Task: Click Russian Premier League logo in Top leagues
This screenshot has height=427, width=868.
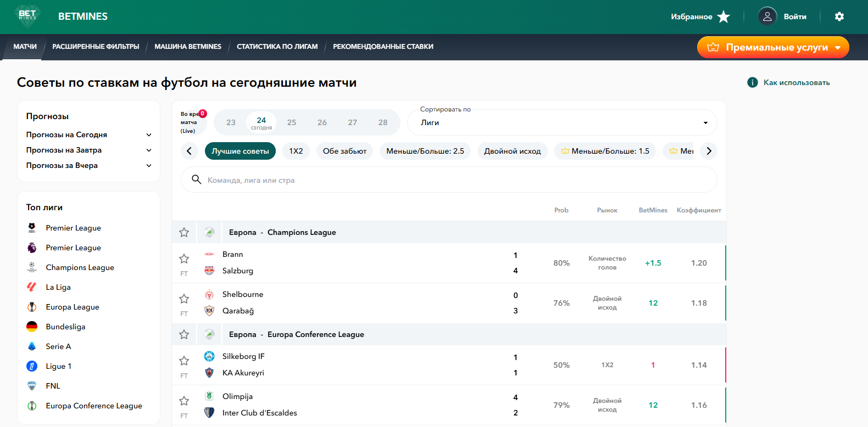Action: click(x=32, y=228)
